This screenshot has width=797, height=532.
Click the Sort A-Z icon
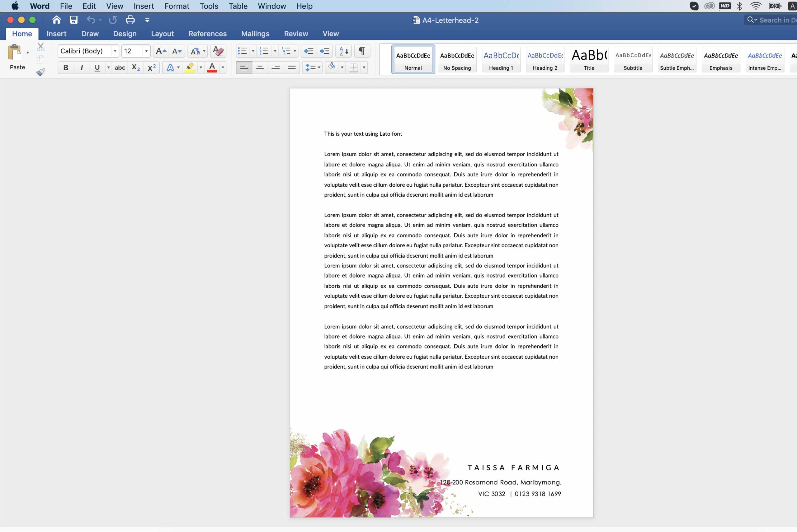point(343,51)
